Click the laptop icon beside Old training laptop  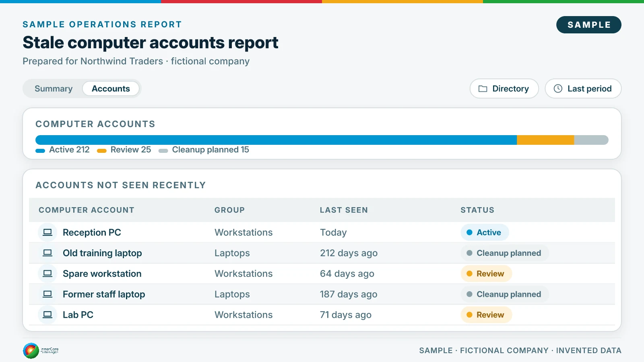coord(47,253)
